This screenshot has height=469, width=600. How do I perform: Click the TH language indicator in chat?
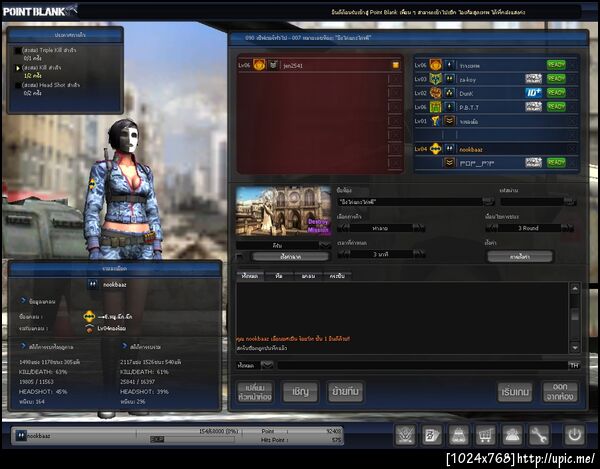coord(574,365)
